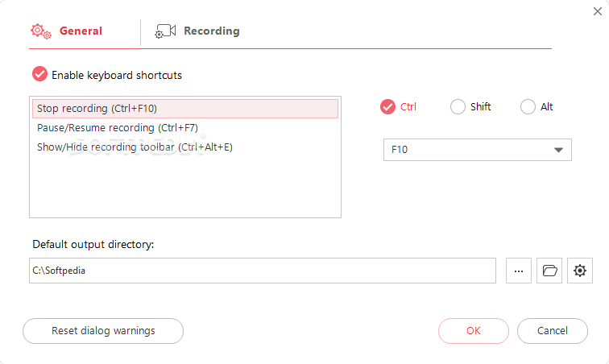Click the default output directory field
This screenshot has width=609, height=364.
263,271
